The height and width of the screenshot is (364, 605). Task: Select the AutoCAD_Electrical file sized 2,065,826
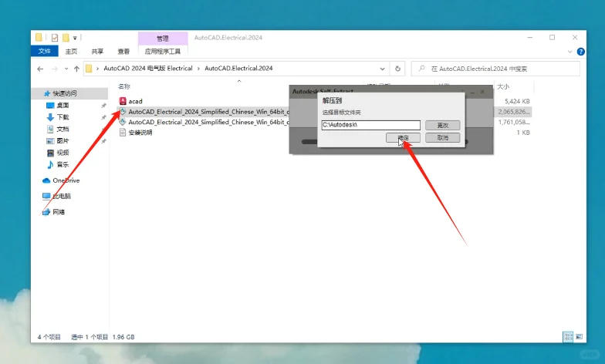point(208,112)
